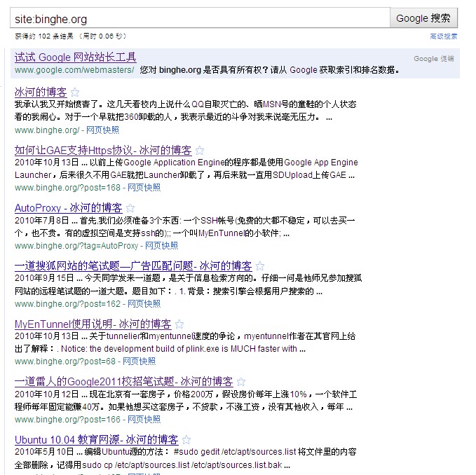
Task: Star the Ubuntu 10.04 教育网源 result
Action: pos(186,440)
